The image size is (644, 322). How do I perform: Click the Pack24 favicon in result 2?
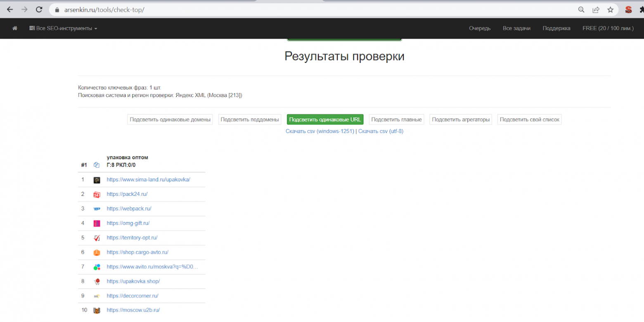[97, 194]
